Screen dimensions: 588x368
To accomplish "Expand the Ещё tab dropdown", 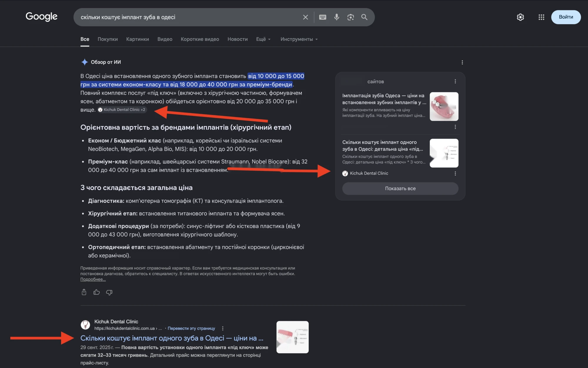I will tap(263, 39).
